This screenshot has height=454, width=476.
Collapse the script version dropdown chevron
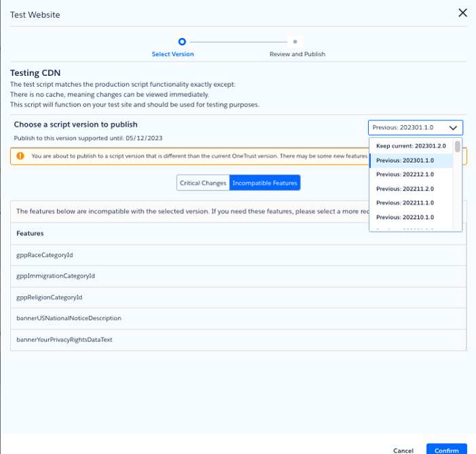coord(453,127)
